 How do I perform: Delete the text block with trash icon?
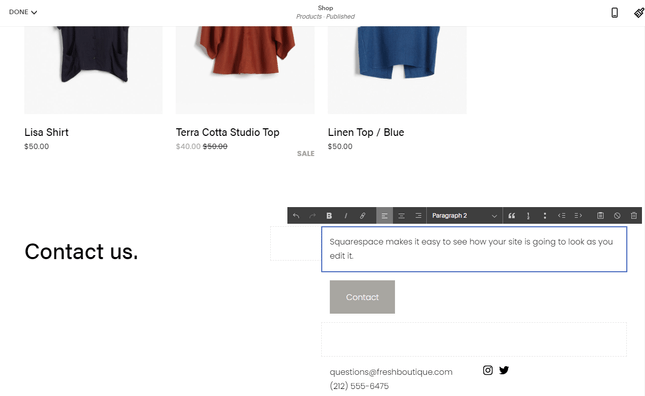(634, 215)
